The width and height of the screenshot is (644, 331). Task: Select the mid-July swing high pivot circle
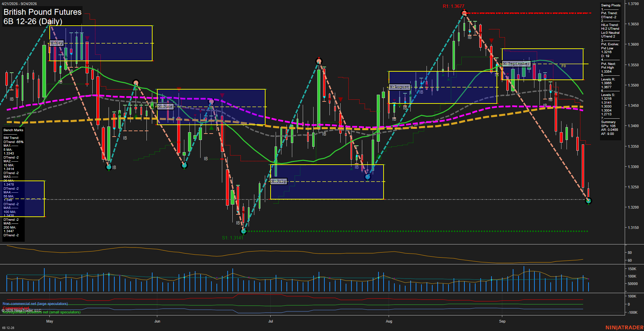point(319,61)
